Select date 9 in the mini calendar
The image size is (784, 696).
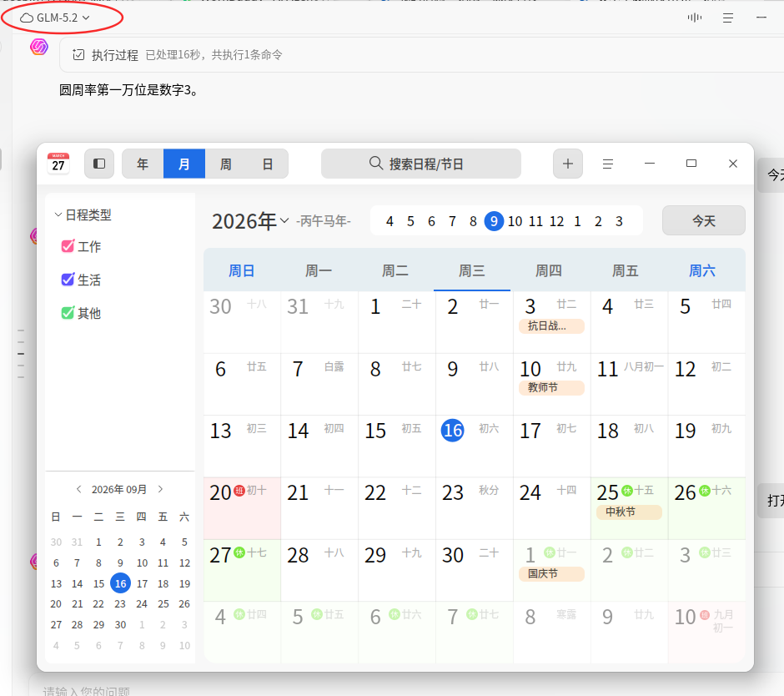click(x=120, y=563)
